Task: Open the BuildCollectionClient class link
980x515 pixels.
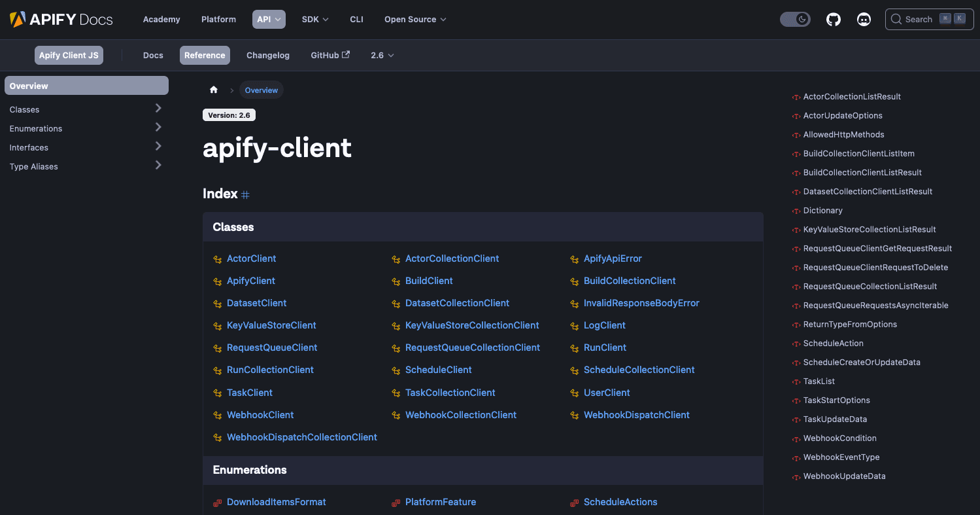Action: [630, 281]
